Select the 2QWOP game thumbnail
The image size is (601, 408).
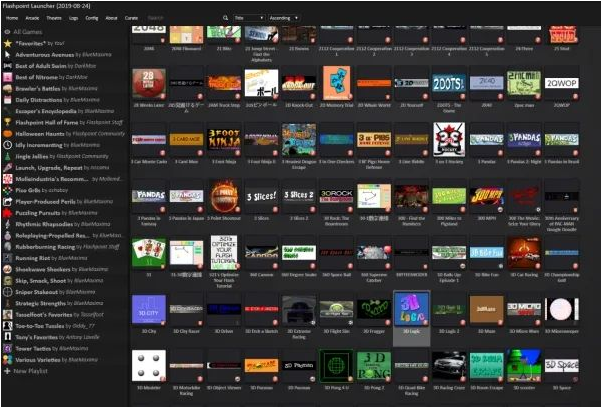click(x=562, y=84)
